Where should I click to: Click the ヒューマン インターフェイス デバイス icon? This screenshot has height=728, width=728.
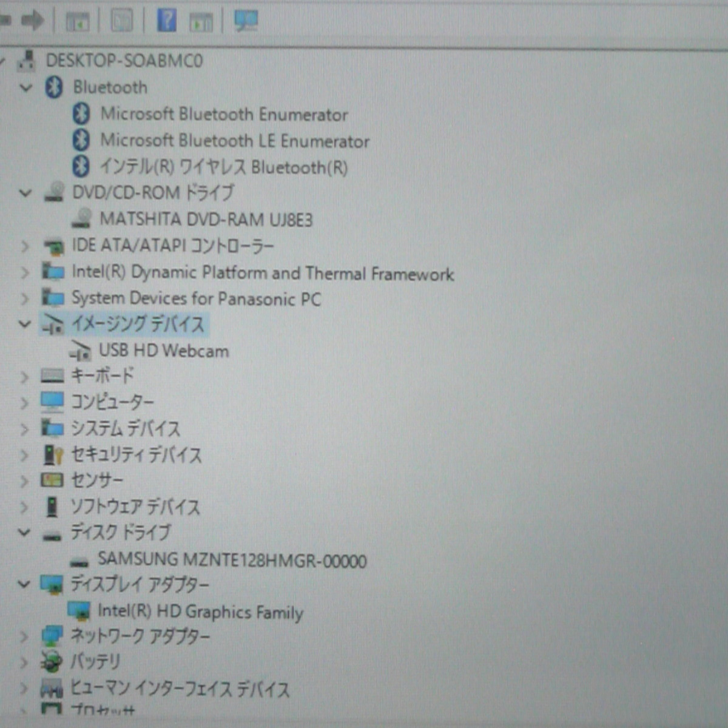pos(52,689)
